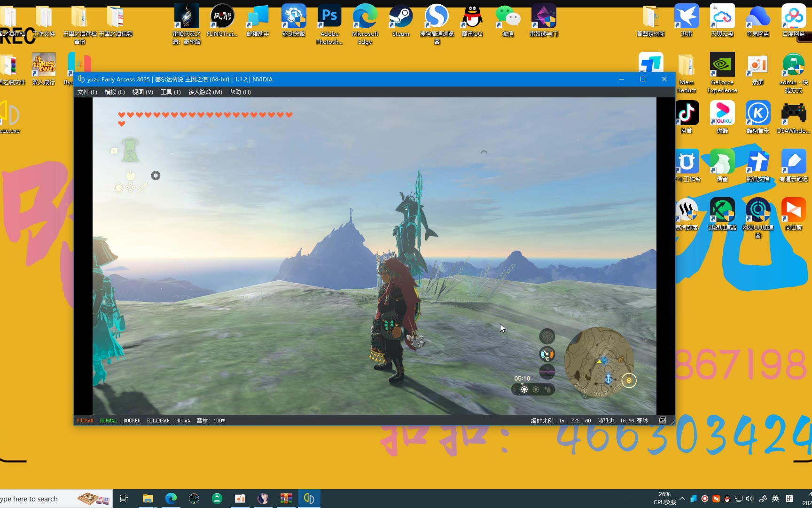Open the 百度网盘 desktop shortcut

click(x=794, y=20)
